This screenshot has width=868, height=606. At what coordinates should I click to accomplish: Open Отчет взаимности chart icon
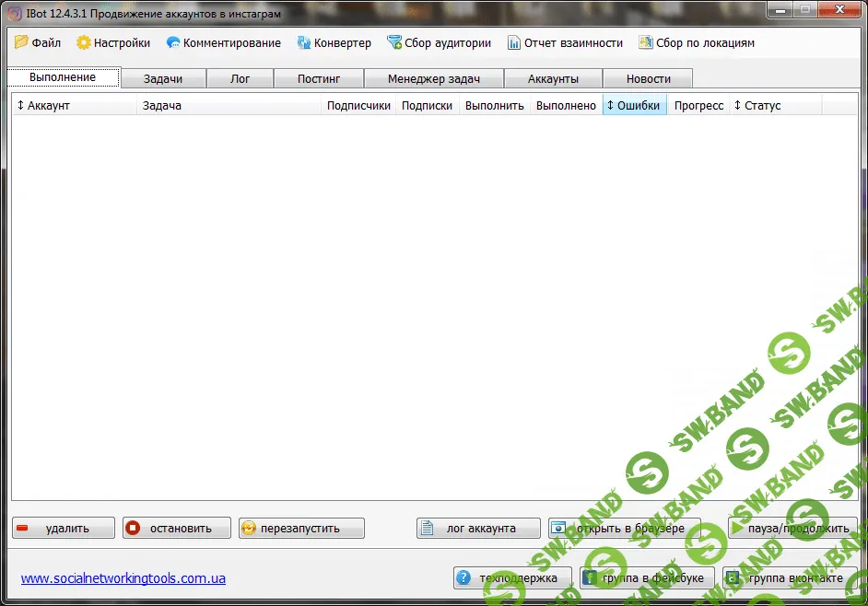click(x=514, y=42)
